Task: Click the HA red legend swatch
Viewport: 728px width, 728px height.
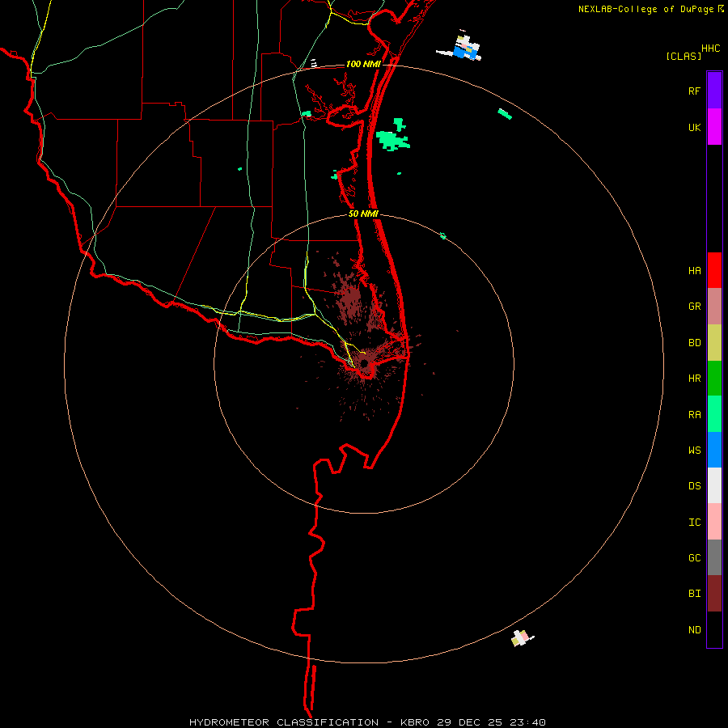Action: pos(714,270)
